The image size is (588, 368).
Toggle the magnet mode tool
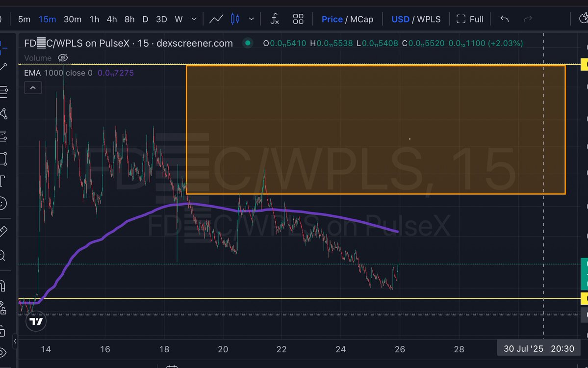[x=2, y=286]
